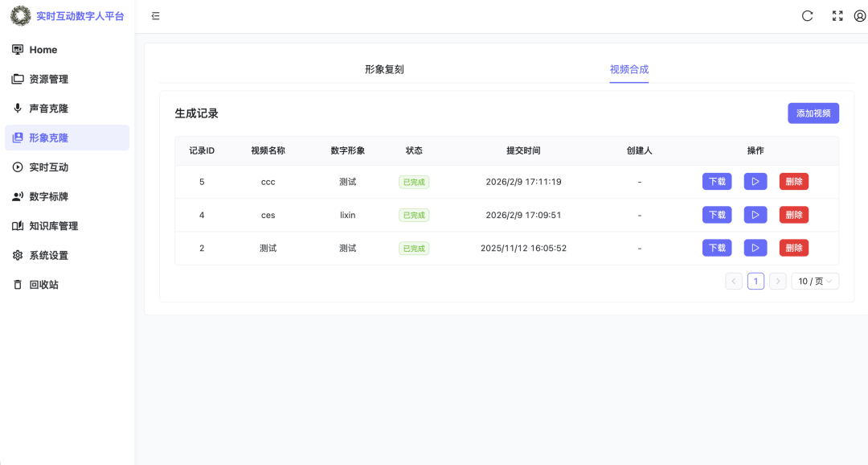The height and width of the screenshot is (465, 868).
Task: Open the user account avatar menu
Action: pyautogui.click(x=862, y=15)
